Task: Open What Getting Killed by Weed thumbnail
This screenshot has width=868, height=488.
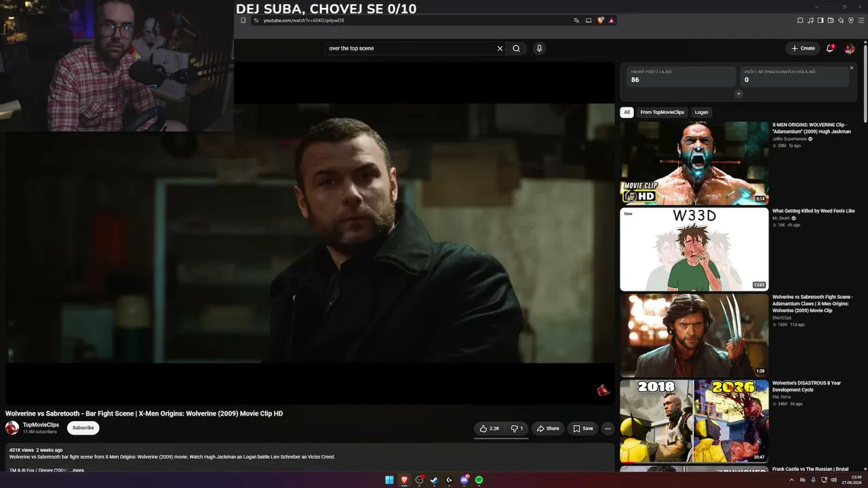Action: (694, 249)
